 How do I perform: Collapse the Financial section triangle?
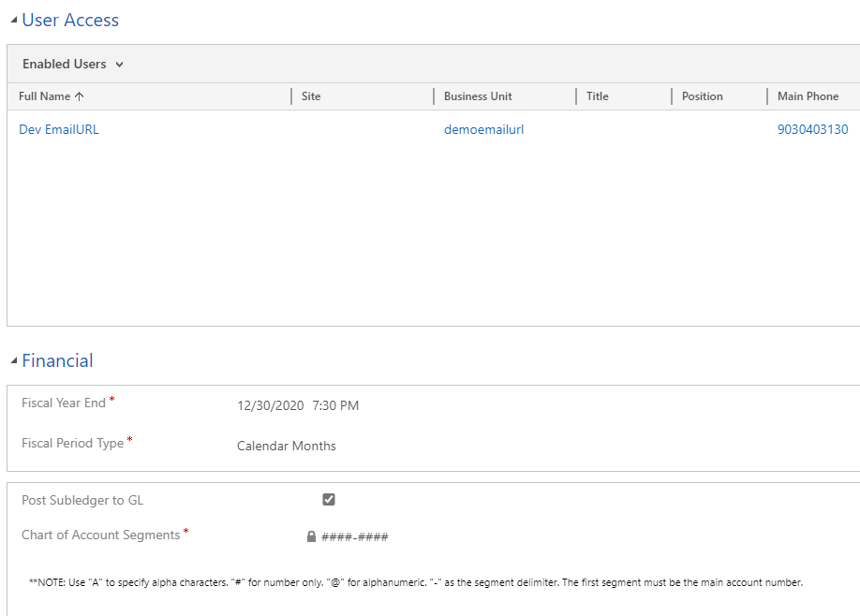pyautogui.click(x=14, y=360)
